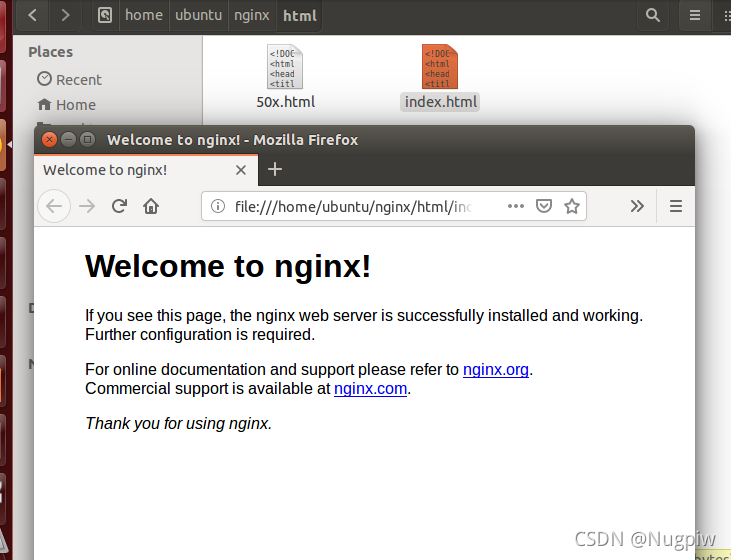Reload the current page
The height and width of the screenshot is (560, 731).
(x=119, y=206)
